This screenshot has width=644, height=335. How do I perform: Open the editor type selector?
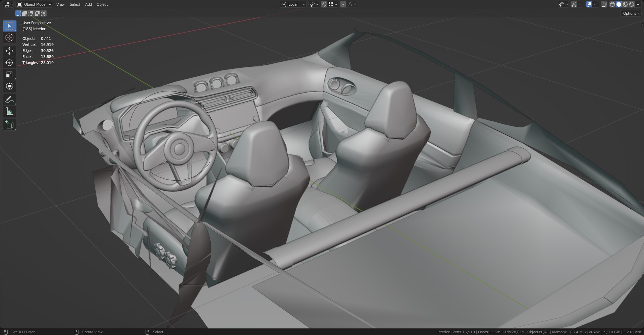pos(9,4)
